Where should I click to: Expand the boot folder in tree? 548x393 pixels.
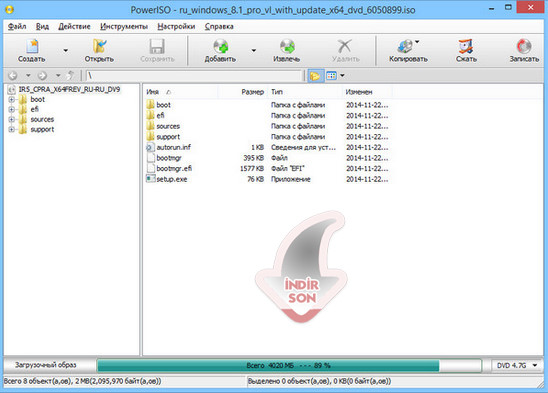(12, 100)
